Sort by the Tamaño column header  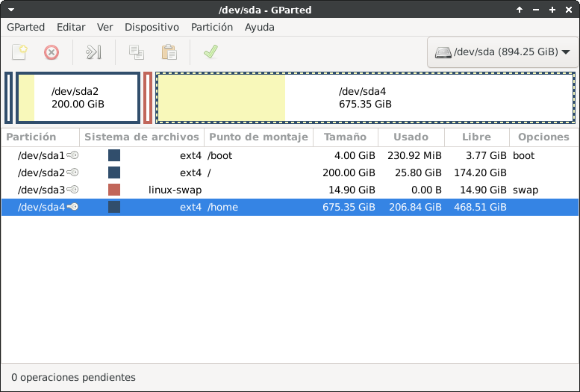(x=345, y=137)
